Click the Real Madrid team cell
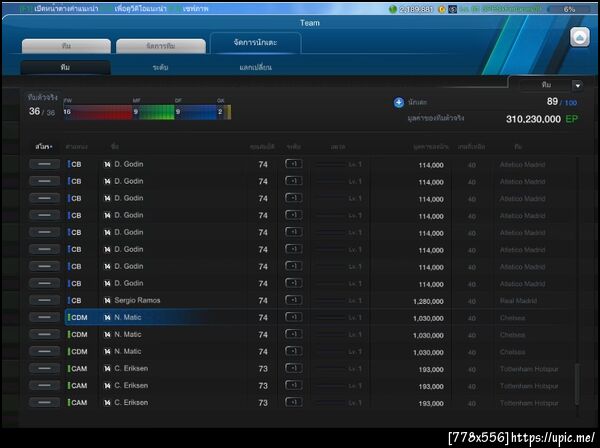600x448 pixels. tap(518, 301)
